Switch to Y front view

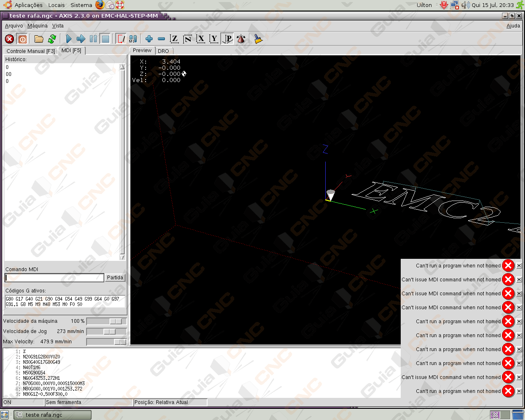click(214, 39)
